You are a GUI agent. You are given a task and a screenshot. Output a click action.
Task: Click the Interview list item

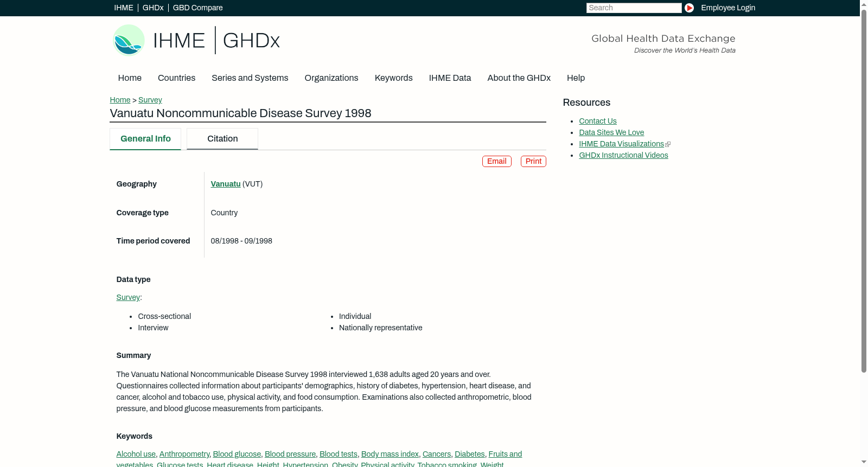(x=153, y=328)
